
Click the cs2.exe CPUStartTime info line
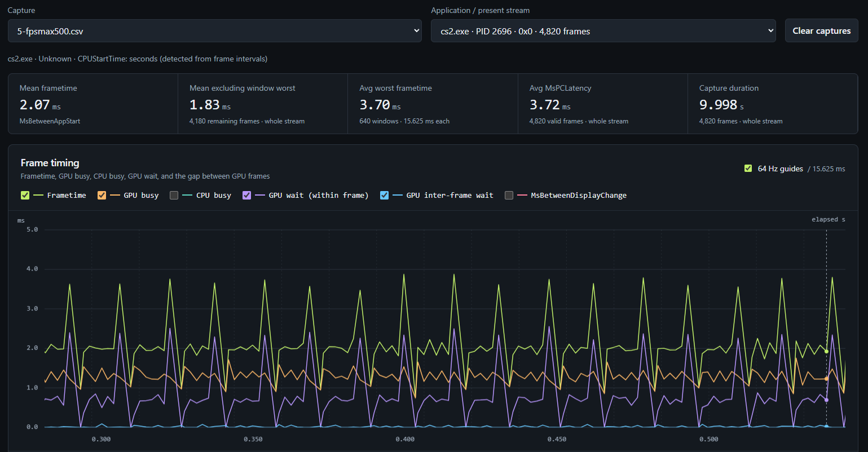pyautogui.click(x=138, y=59)
